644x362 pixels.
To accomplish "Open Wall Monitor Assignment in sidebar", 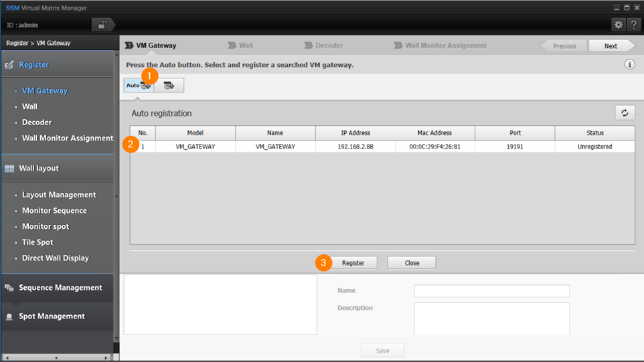I will (68, 139).
